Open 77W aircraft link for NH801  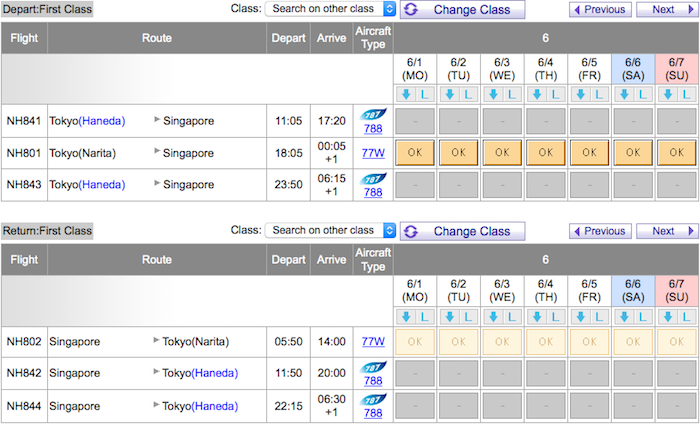click(373, 153)
